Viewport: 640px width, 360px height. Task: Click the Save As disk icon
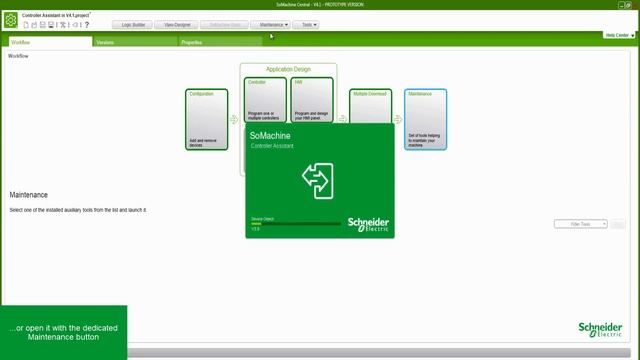[x=51, y=25]
